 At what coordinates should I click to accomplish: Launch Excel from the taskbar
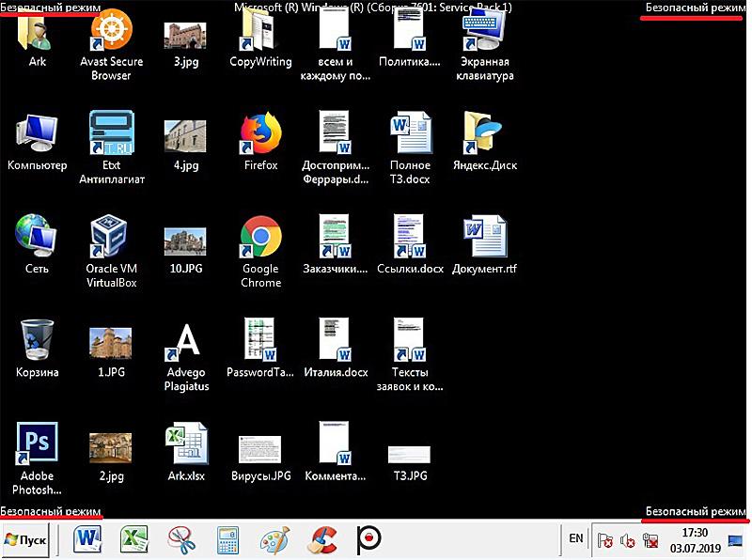(133, 539)
